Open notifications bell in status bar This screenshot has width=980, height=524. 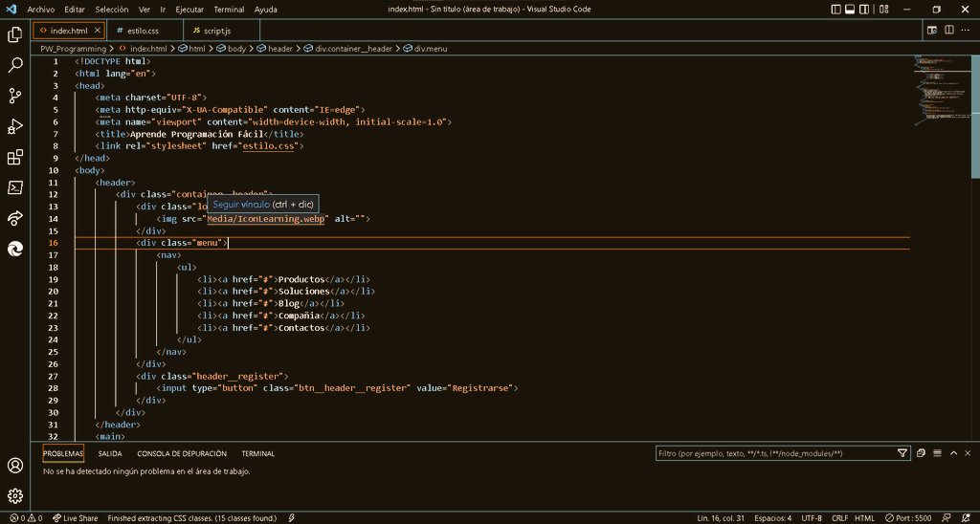[967, 518]
